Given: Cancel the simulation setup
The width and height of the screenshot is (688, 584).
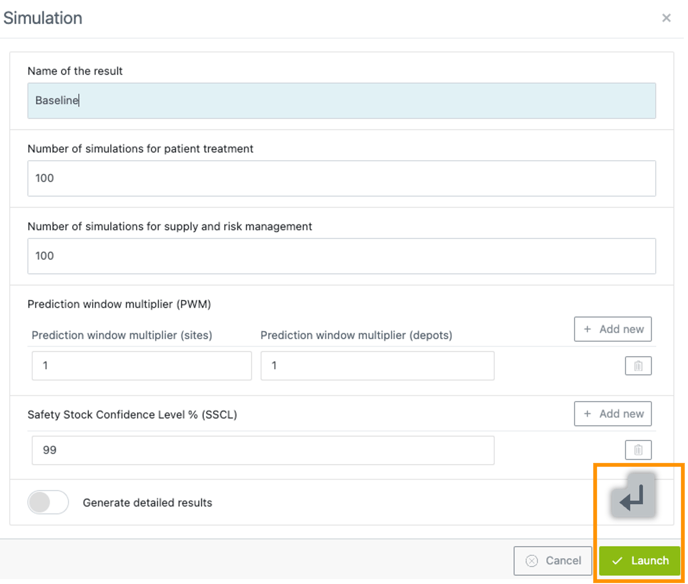Looking at the screenshot, I should [x=553, y=561].
